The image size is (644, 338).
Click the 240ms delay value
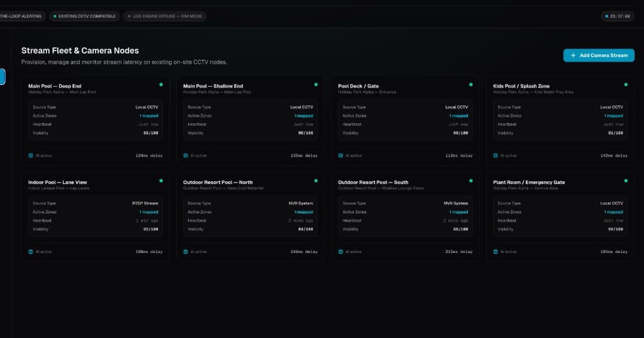click(304, 252)
